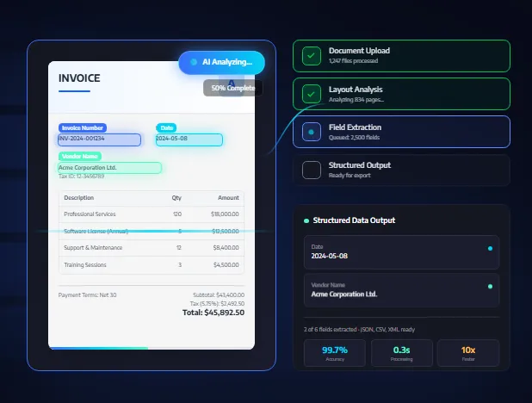Click the green dot beside Structured Data Output

[306, 220]
